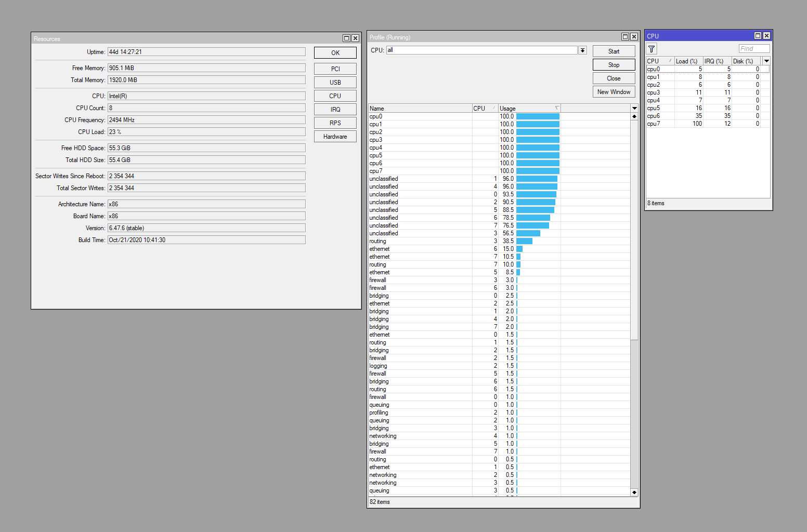The image size is (807, 532).
Task: Click Start in Profile window
Action: tap(614, 51)
